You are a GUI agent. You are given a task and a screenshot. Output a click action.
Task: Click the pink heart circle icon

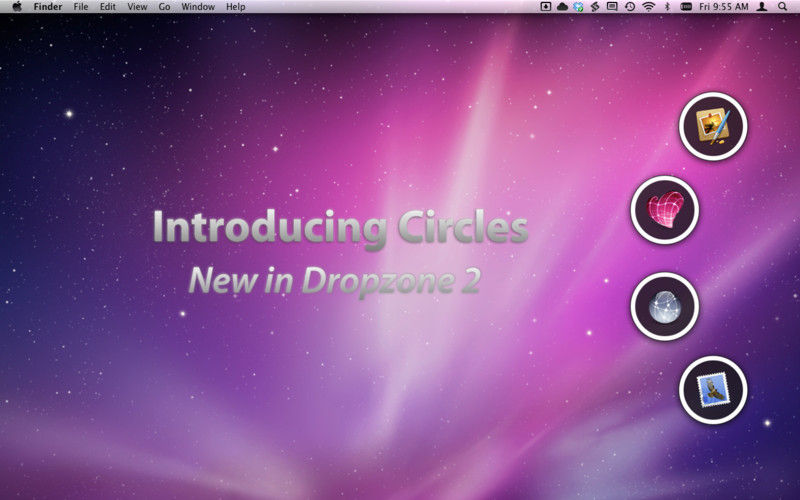(665, 210)
